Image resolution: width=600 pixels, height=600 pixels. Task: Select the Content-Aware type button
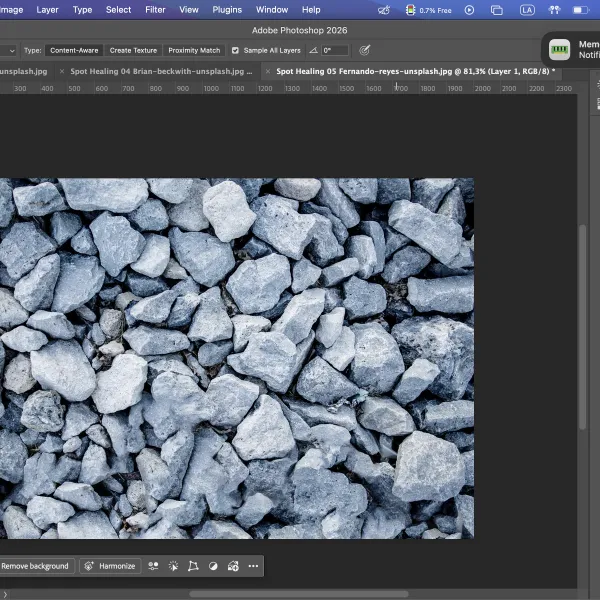tap(74, 51)
